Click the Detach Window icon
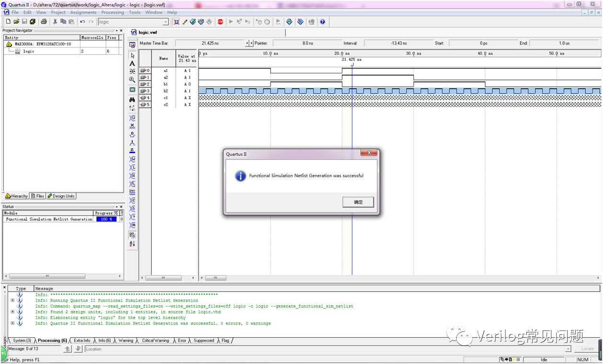This screenshot has width=603, height=364. pyautogui.click(x=132, y=45)
